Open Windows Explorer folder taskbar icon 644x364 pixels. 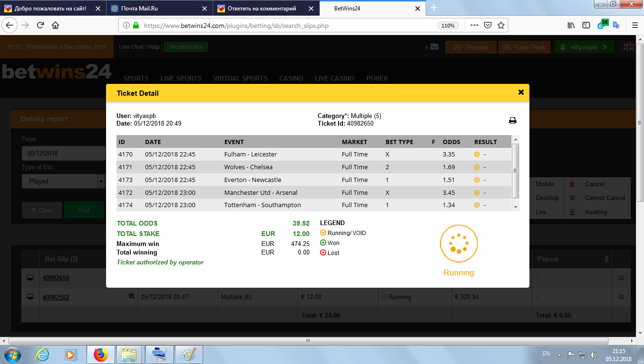tap(129, 355)
